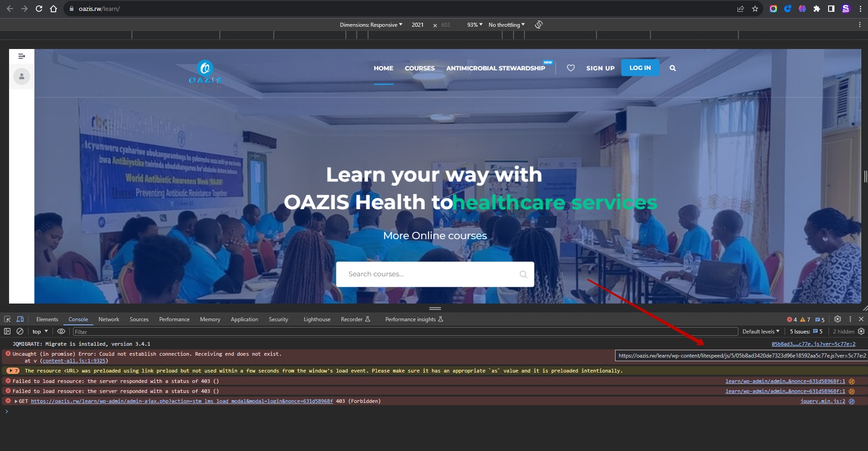Click the inspect element picker icon
Viewport: 868px width, 451px height.
7,319
